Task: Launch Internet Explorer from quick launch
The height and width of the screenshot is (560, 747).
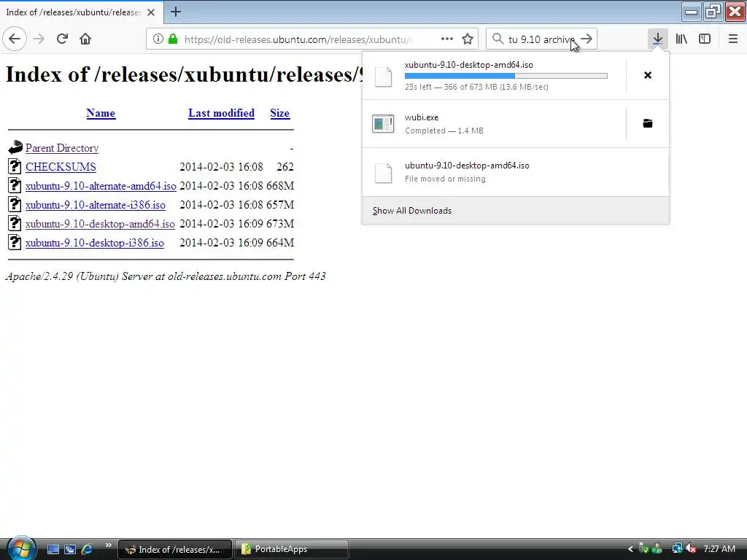Action: click(x=88, y=549)
